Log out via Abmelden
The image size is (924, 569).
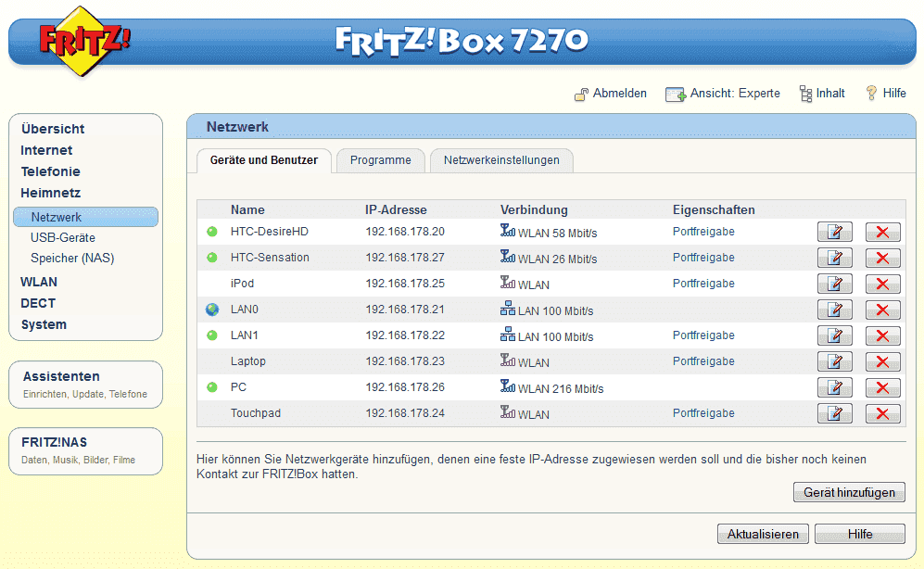(x=611, y=93)
